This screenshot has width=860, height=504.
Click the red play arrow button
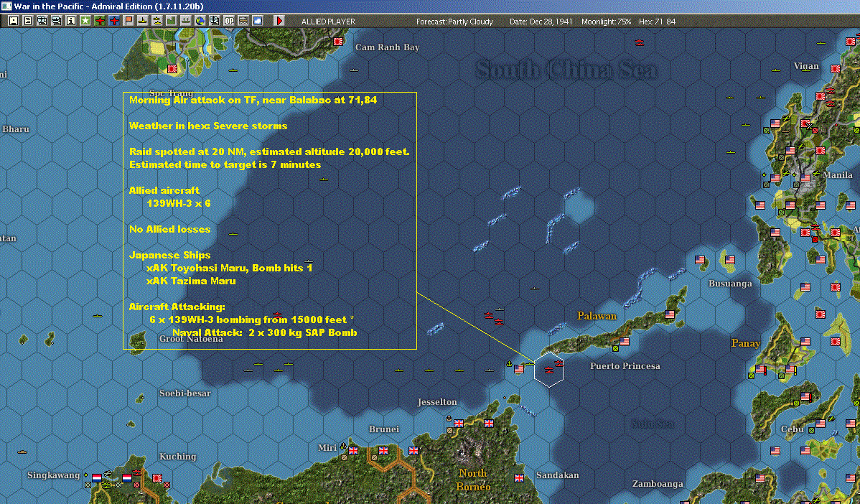(279, 21)
